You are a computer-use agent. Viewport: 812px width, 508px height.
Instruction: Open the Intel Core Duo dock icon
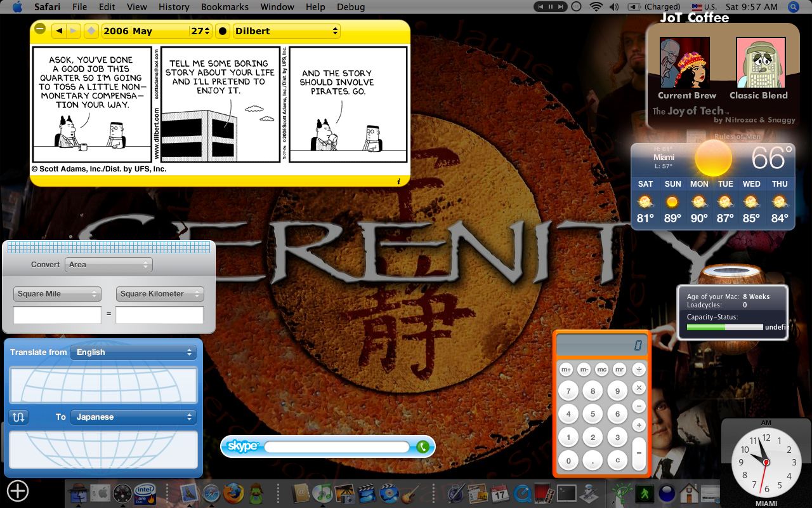pos(145,493)
